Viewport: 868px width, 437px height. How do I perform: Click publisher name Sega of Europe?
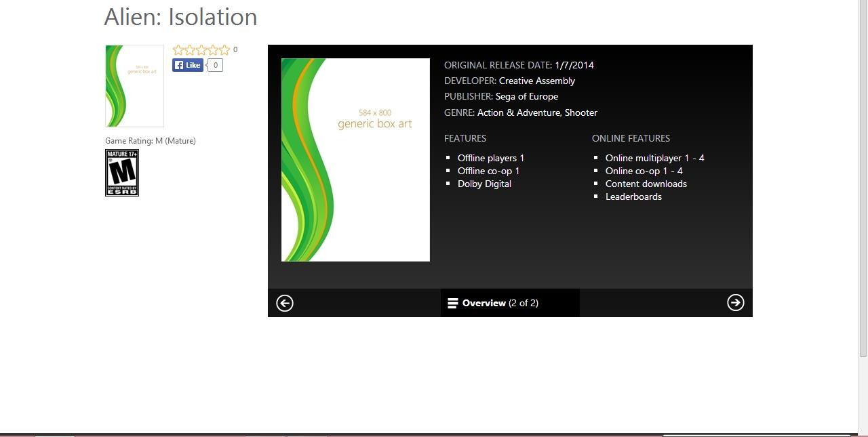coord(527,96)
